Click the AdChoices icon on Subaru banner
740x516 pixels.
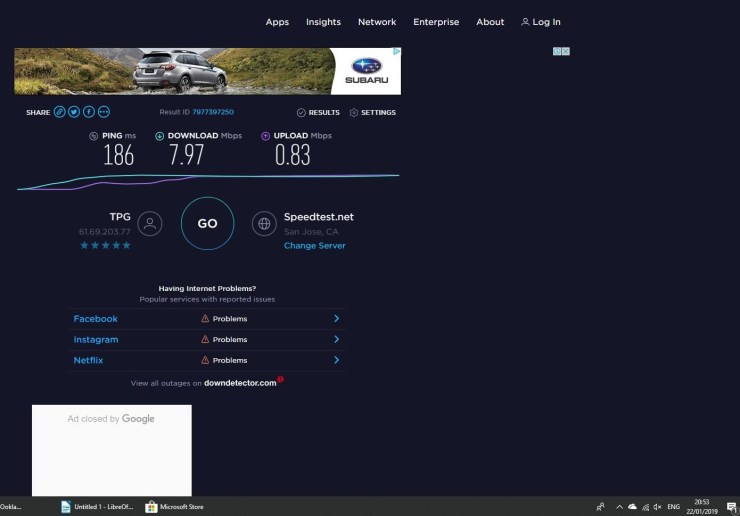pyautogui.click(x=397, y=51)
